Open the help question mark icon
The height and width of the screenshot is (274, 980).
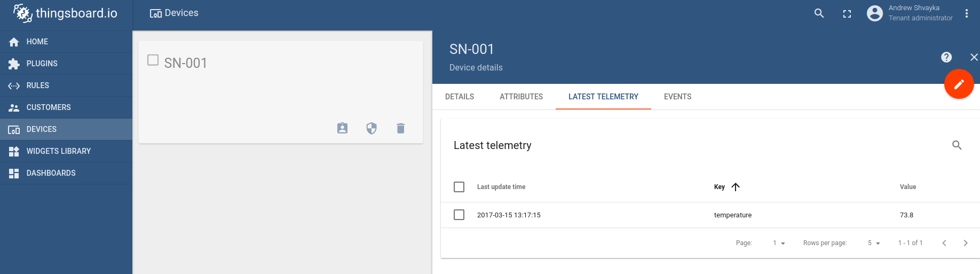(946, 57)
